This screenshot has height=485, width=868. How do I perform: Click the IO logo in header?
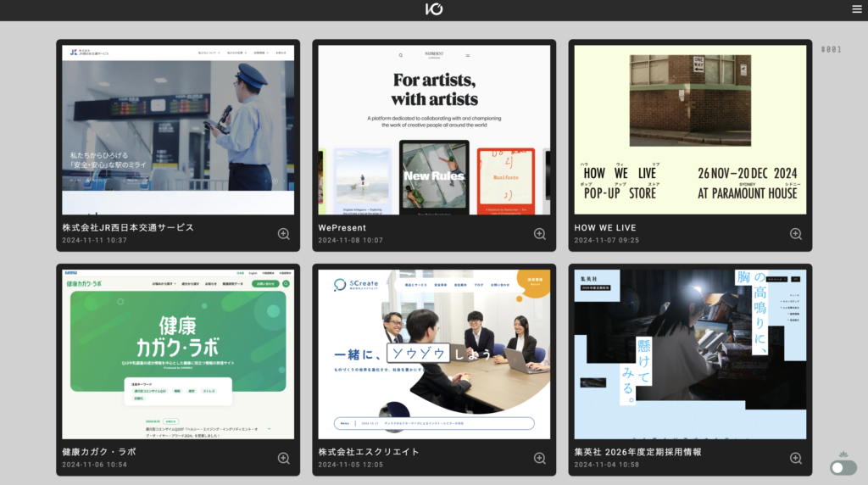(x=434, y=8)
